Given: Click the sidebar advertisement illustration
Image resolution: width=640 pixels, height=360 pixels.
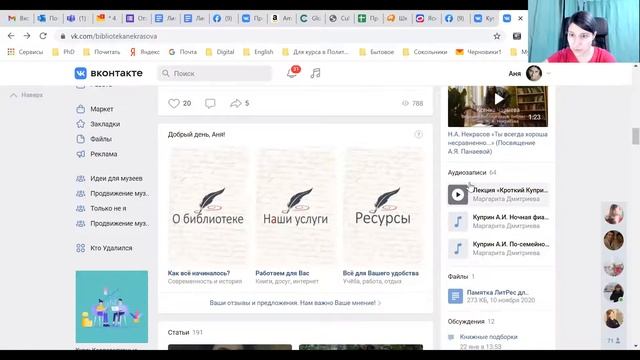Looking at the screenshot, I should pyautogui.click(x=112, y=307).
